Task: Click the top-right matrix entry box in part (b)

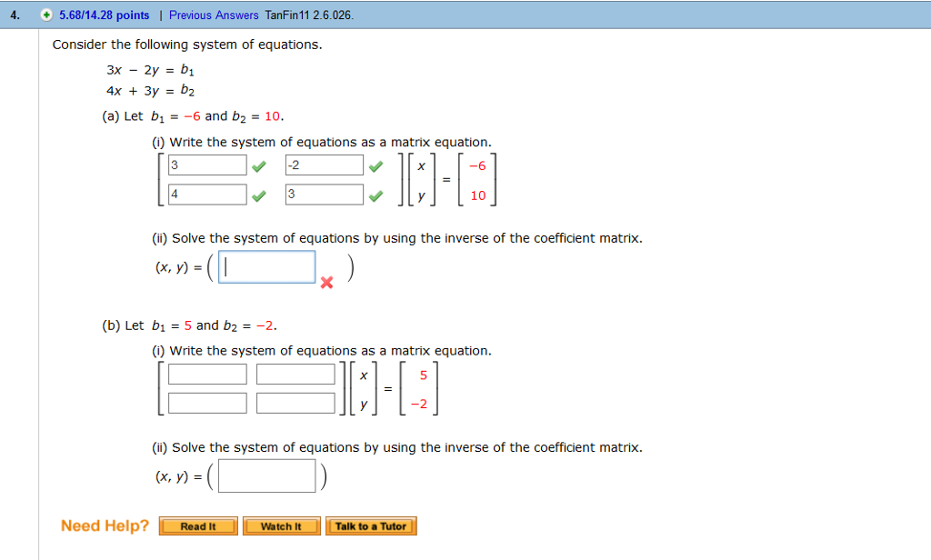Action: click(x=295, y=373)
